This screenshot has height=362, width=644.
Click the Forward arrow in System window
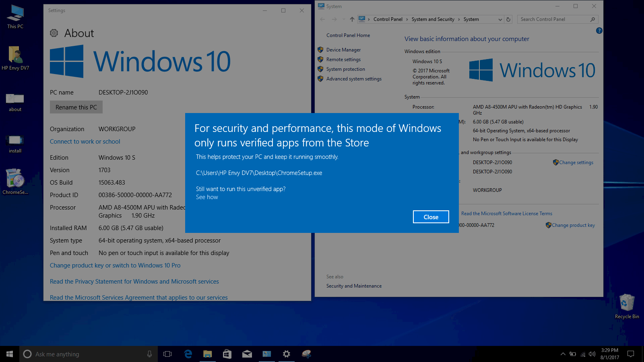334,19
